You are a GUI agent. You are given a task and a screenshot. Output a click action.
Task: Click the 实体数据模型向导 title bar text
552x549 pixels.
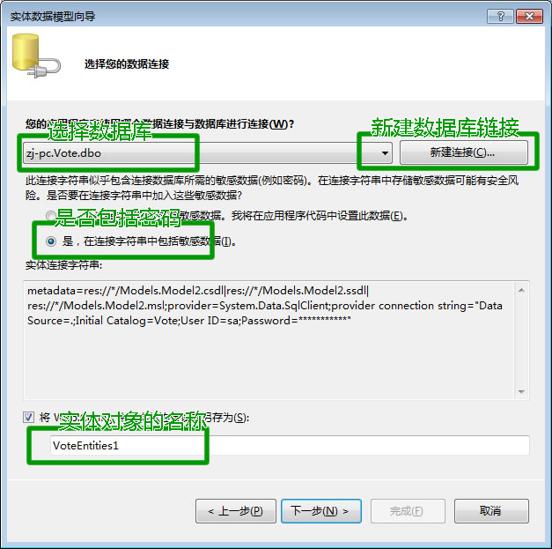coord(53,17)
